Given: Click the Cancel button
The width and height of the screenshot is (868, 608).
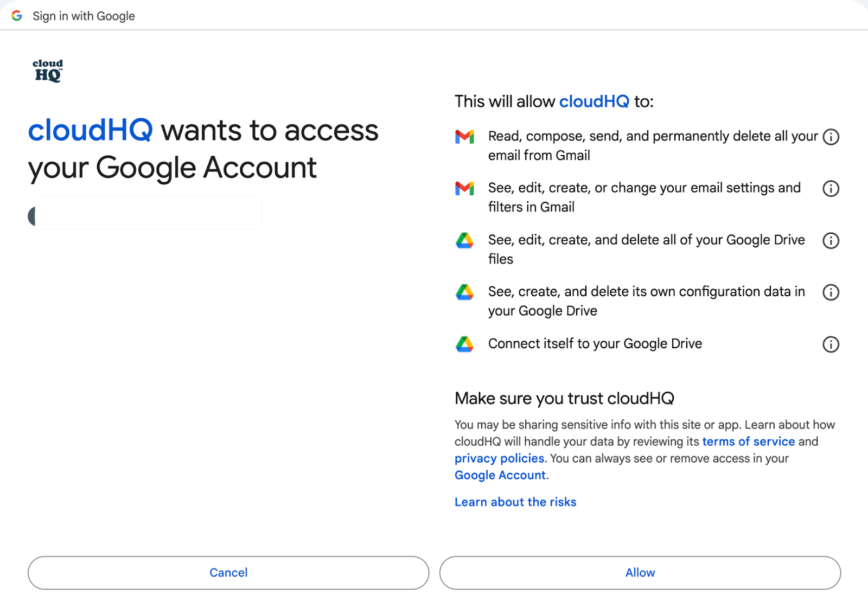Looking at the screenshot, I should pos(228,573).
